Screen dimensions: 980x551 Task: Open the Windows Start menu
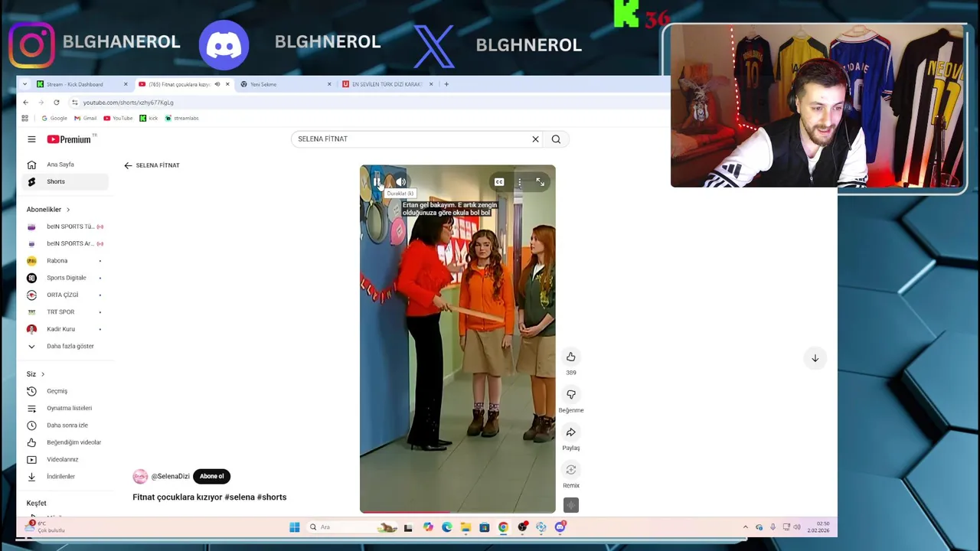point(294,527)
